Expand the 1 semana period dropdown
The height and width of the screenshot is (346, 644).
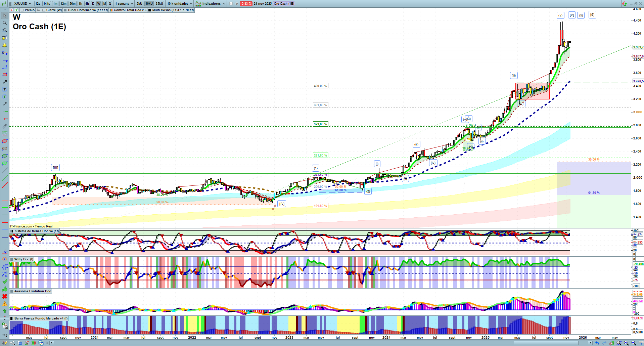(x=124, y=4)
